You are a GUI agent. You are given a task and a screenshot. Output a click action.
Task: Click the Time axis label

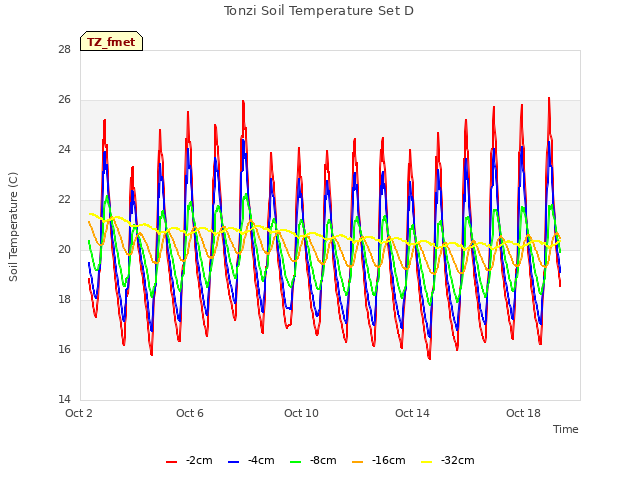click(566, 429)
